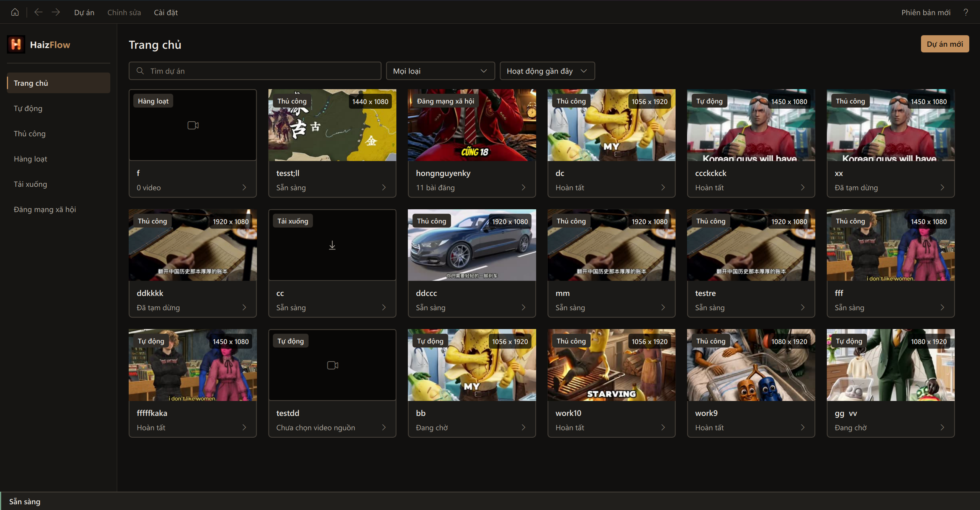Screen dimensions: 980x510
Task: Click the HaizFlow logo icon
Action: pos(16,44)
